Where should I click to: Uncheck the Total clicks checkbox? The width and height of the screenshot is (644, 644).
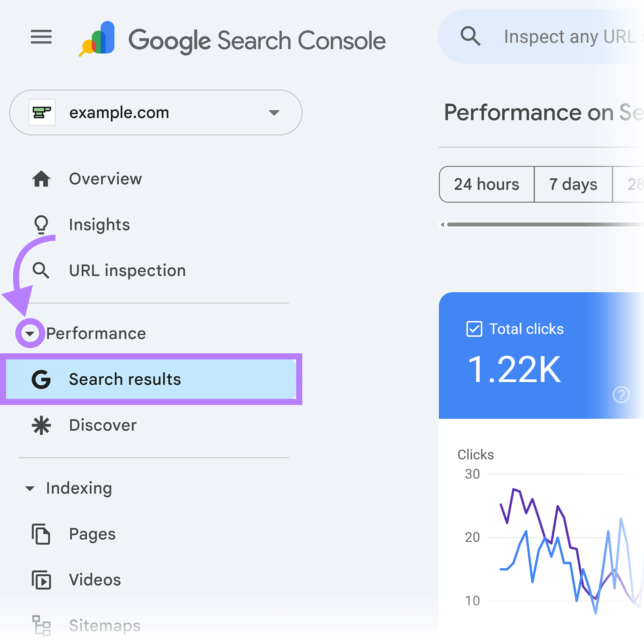coord(475,329)
